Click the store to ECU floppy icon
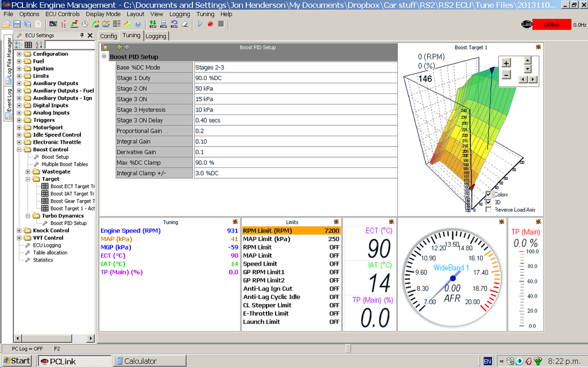 (x=164, y=24)
